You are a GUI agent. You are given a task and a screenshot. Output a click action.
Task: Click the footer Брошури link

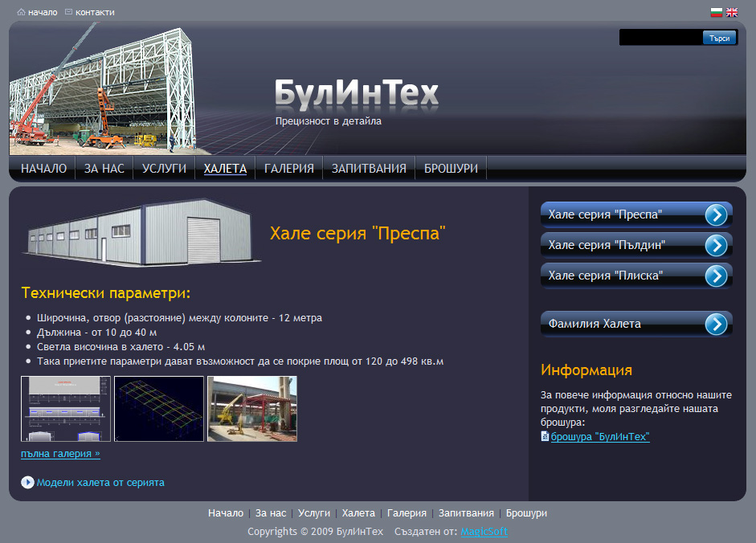[x=526, y=513]
